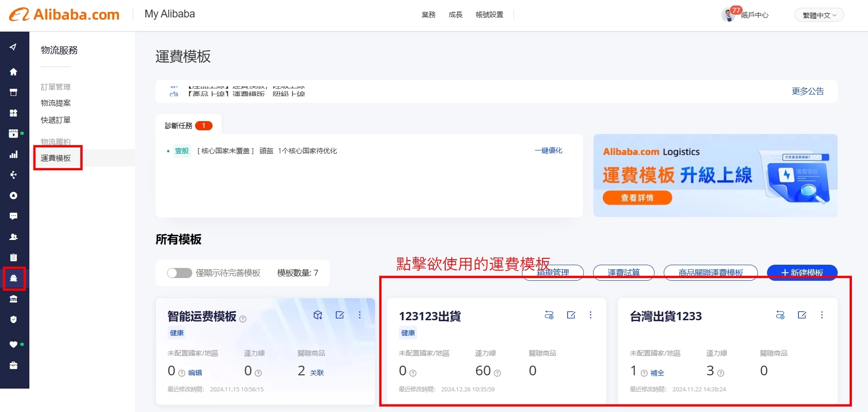Image resolution: width=868 pixels, height=412 pixels.
Task: Click the 運費試算 button
Action: [x=624, y=273]
